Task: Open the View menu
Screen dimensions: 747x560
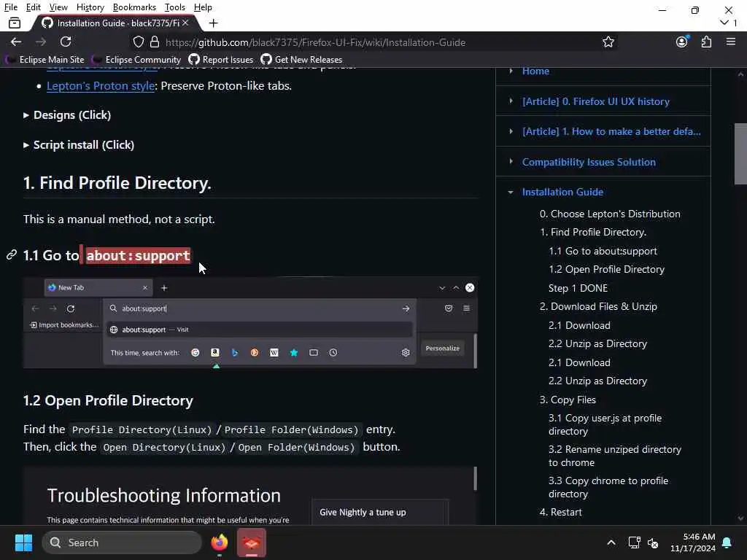Action: coord(58,7)
